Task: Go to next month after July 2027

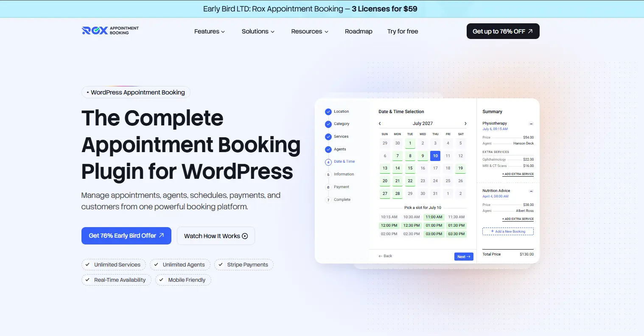Action: (465, 124)
